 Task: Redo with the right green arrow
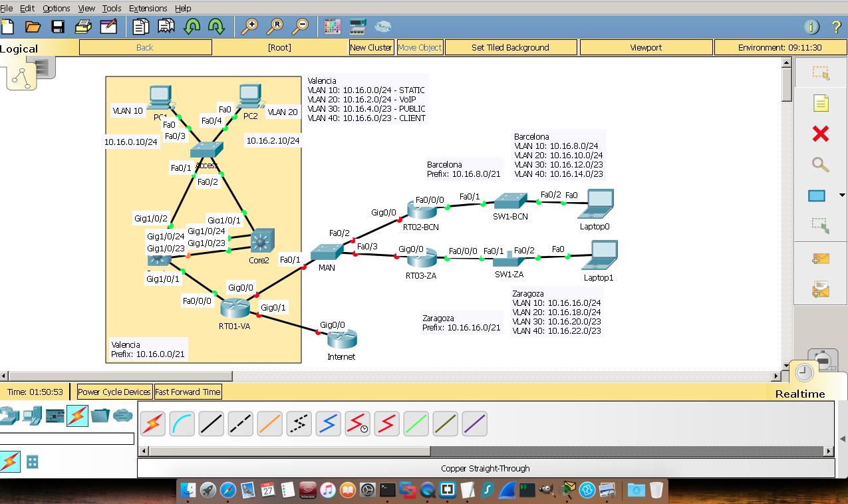click(216, 27)
